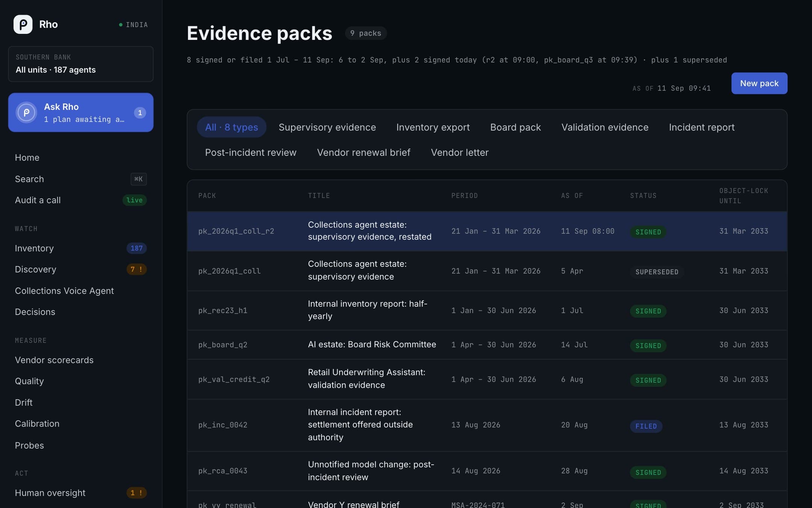
Task: Click period 13 Aug 2026
Action: point(476,425)
